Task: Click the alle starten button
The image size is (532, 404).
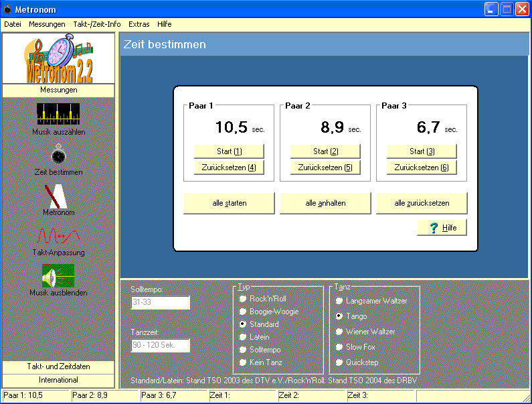Action: click(229, 203)
